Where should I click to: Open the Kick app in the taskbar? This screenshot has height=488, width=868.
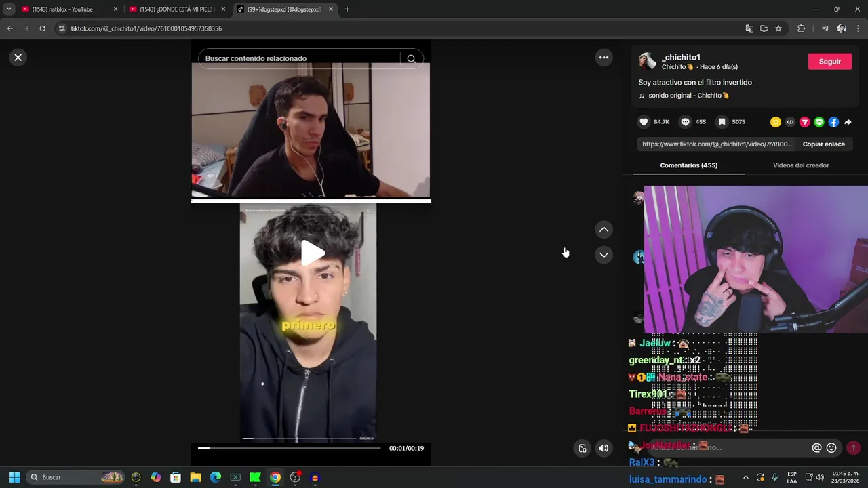pyautogui.click(x=255, y=477)
